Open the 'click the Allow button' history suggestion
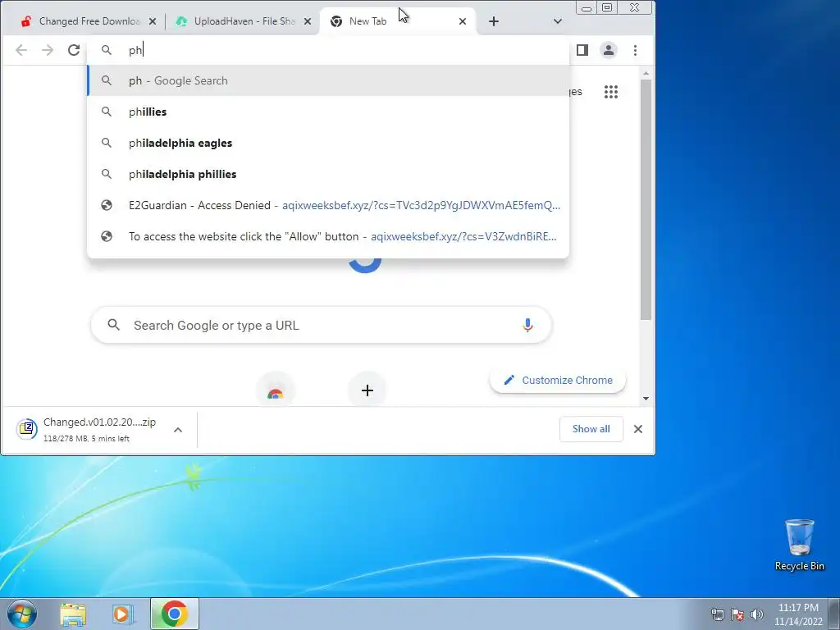Viewport: 840px width, 630px height. pos(328,236)
